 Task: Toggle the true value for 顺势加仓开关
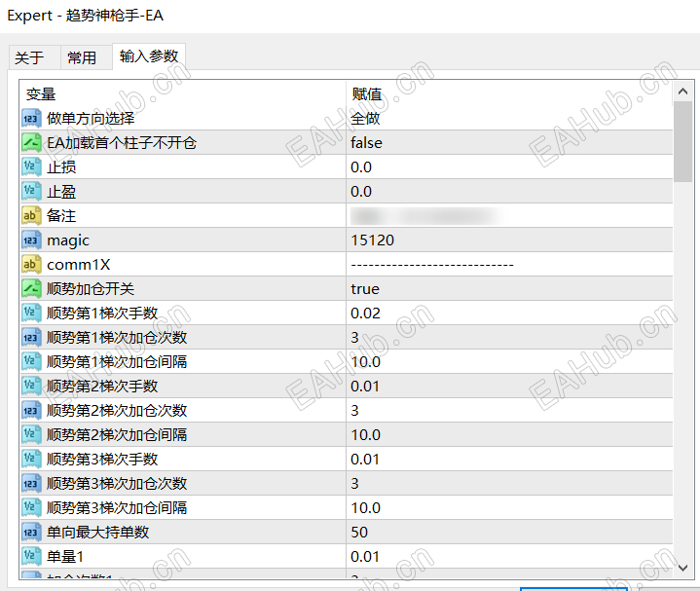[509, 289]
